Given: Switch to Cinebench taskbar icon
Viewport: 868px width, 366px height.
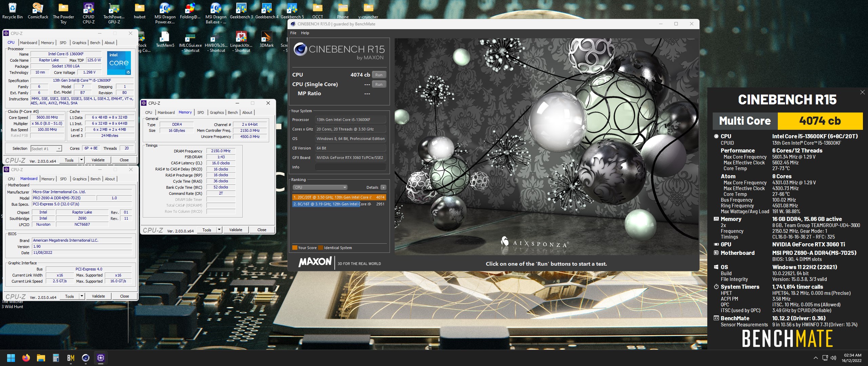Looking at the screenshot, I should pyautogui.click(x=85, y=358).
